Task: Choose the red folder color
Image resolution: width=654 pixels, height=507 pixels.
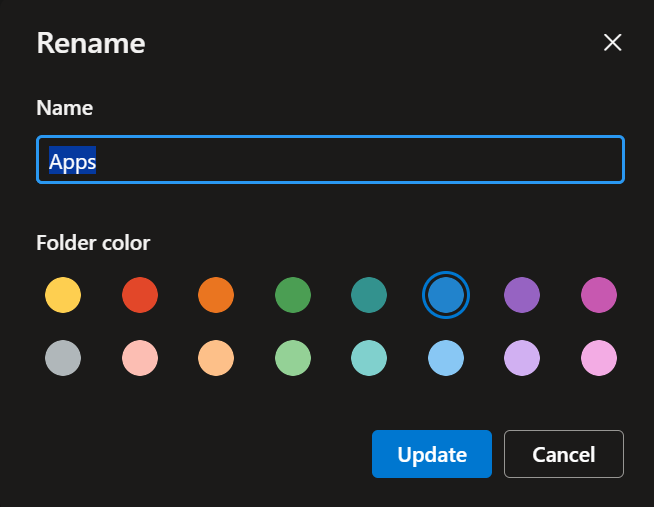Action: pyautogui.click(x=140, y=295)
